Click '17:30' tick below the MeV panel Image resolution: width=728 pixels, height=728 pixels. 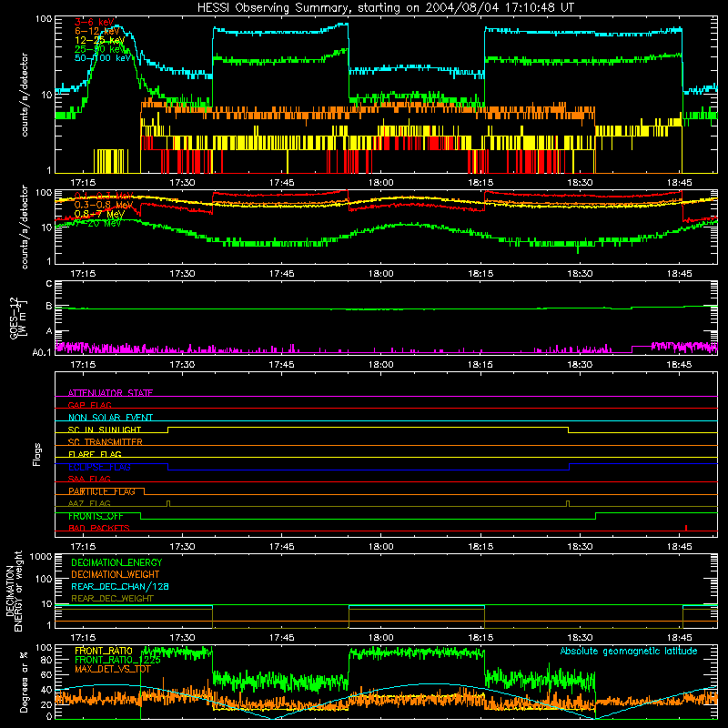pyautogui.click(x=182, y=274)
